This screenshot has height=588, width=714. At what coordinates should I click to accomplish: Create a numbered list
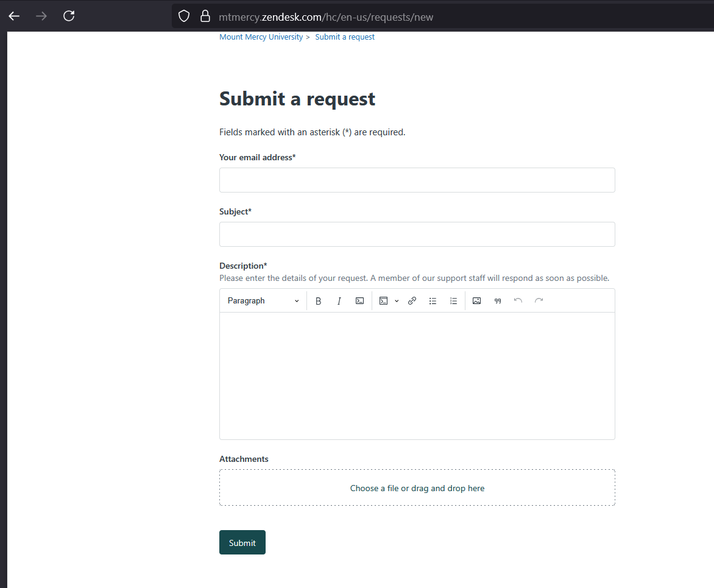coord(453,301)
